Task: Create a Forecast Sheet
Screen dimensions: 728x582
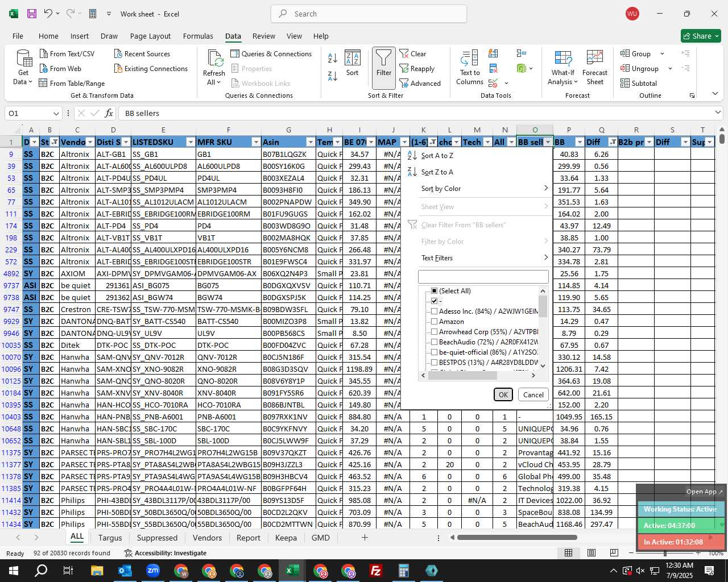Action: point(595,68)
